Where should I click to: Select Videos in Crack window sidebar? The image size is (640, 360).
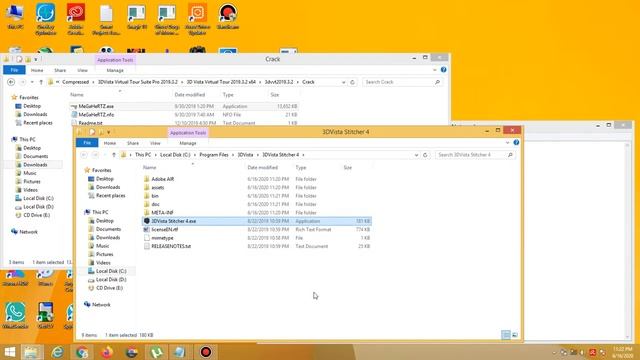30,190
